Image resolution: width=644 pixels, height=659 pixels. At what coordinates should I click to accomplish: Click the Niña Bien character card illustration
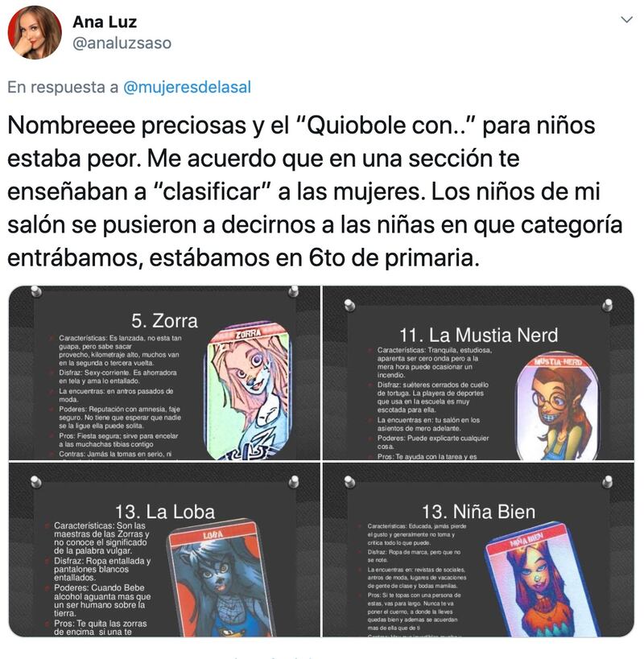542,580
